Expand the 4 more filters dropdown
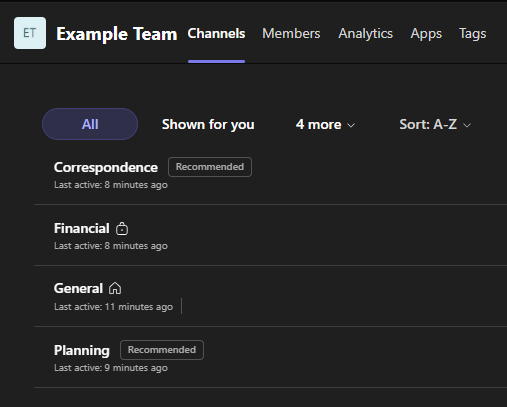 325,124
